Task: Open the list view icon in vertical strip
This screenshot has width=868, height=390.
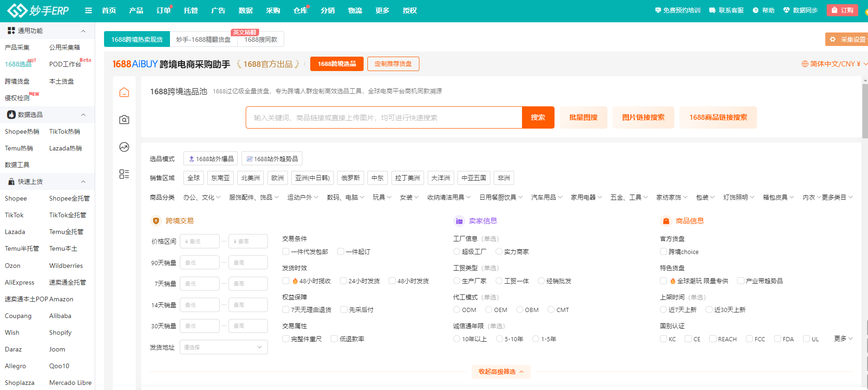Action: click(x=124, y=174)
